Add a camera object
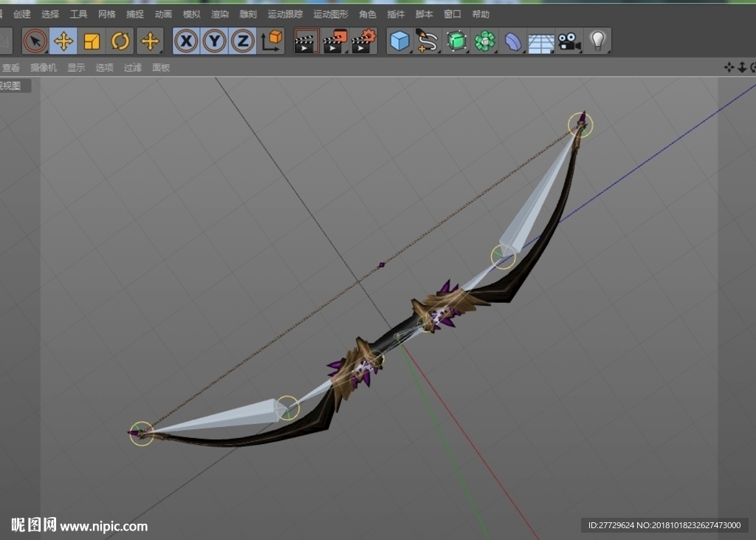 (x=569, y=41)
